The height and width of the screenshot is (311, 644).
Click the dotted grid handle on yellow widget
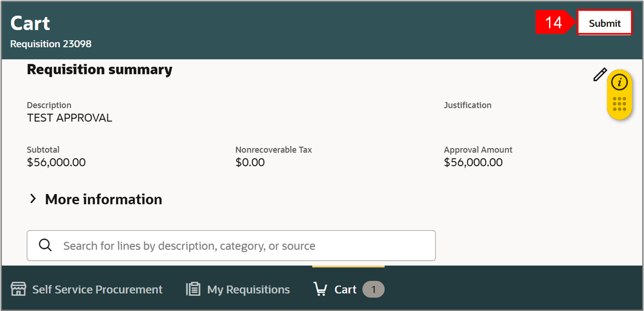(x=619, y=104)
